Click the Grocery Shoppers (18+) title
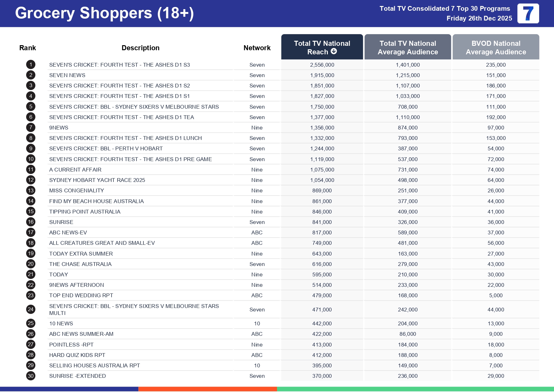The height and width of the screenshot is (392, 554). point(104,13)
